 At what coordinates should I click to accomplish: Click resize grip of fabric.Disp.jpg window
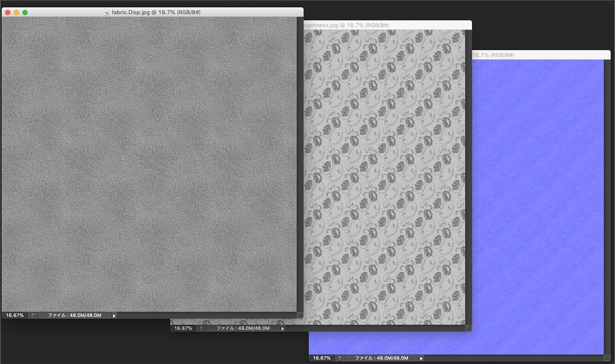coord(300,315)
